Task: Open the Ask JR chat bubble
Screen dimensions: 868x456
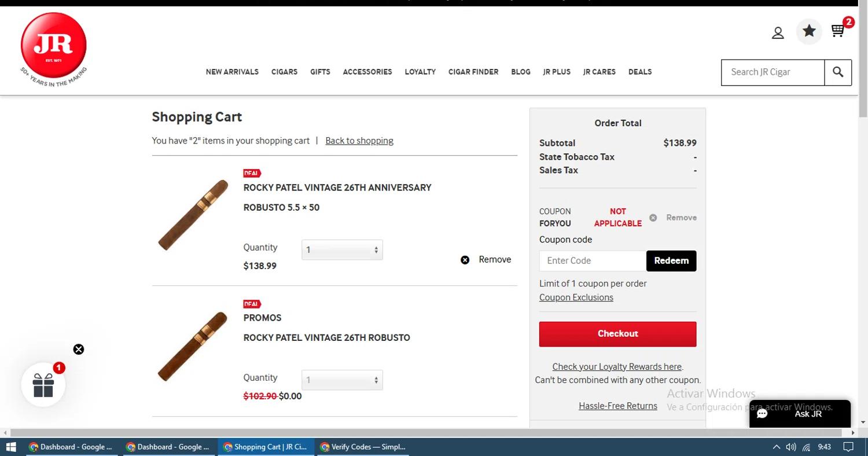Action: [x=800, y=414]
